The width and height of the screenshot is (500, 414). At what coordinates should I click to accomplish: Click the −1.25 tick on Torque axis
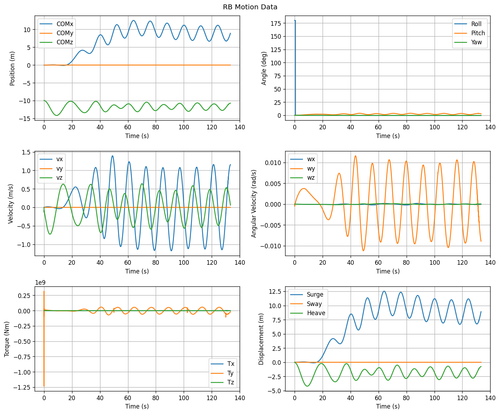(22, 387)
